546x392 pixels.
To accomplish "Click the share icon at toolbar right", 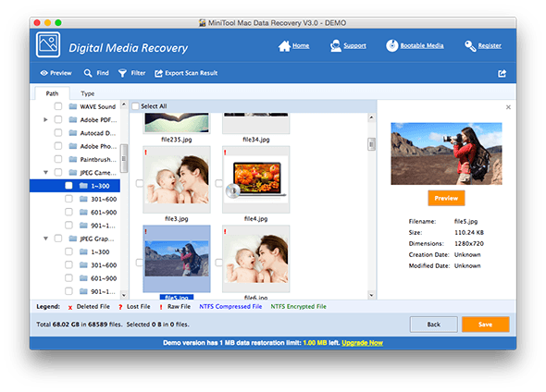I will pos(502,73).
